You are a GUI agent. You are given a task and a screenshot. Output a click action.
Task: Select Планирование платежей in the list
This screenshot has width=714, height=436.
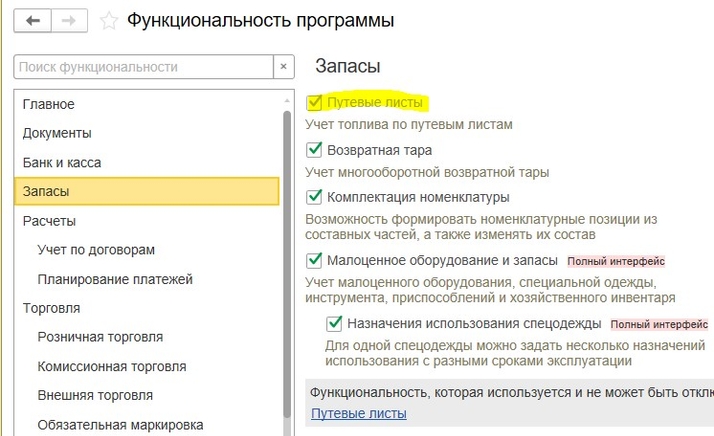click(x=115, y=279)
